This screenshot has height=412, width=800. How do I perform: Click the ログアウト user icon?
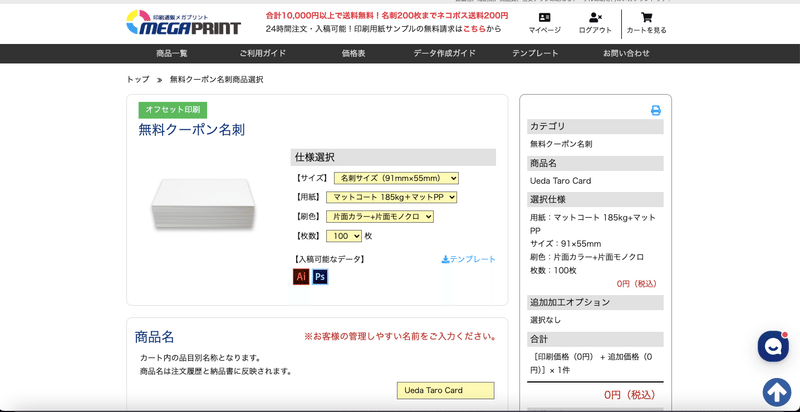click(x=595, y=18)
